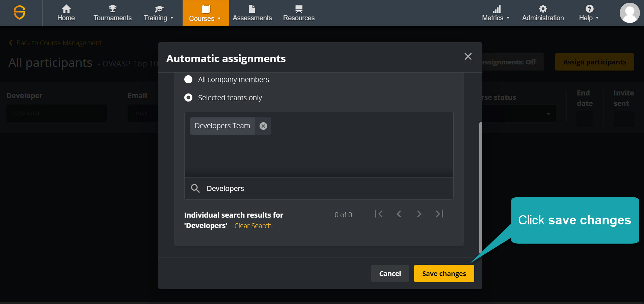Click the automatic assignments Off button
The image size is (644, 304).
click(513, 62)
